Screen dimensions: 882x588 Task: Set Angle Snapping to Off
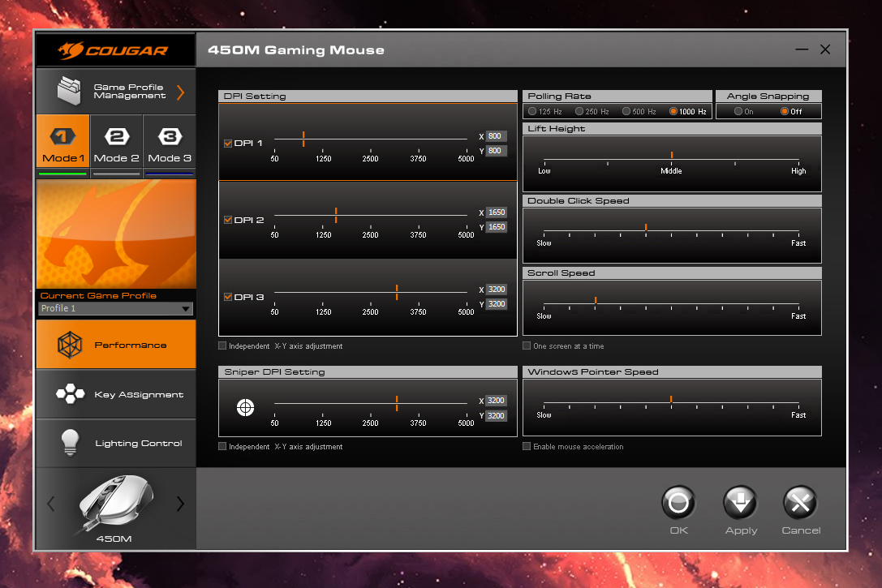(x=784, y=111)
